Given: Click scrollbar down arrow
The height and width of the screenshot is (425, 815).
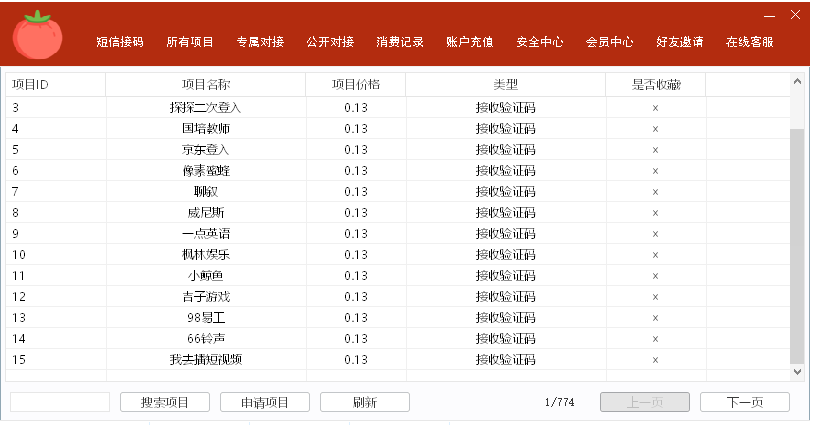Looking at the screenshot, I should pos(797,371).
